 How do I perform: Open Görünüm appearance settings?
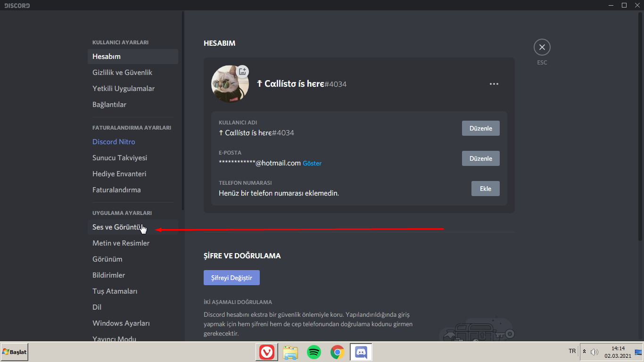133,259
